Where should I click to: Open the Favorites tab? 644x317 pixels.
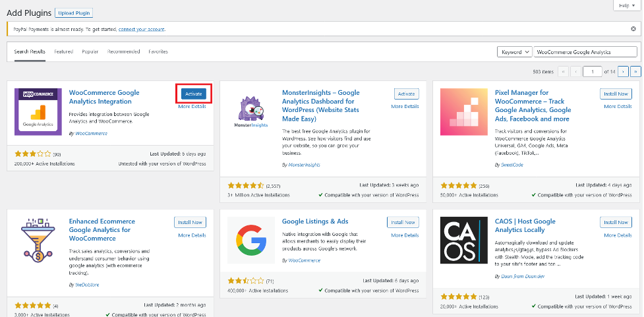click(x=158, y=52)
